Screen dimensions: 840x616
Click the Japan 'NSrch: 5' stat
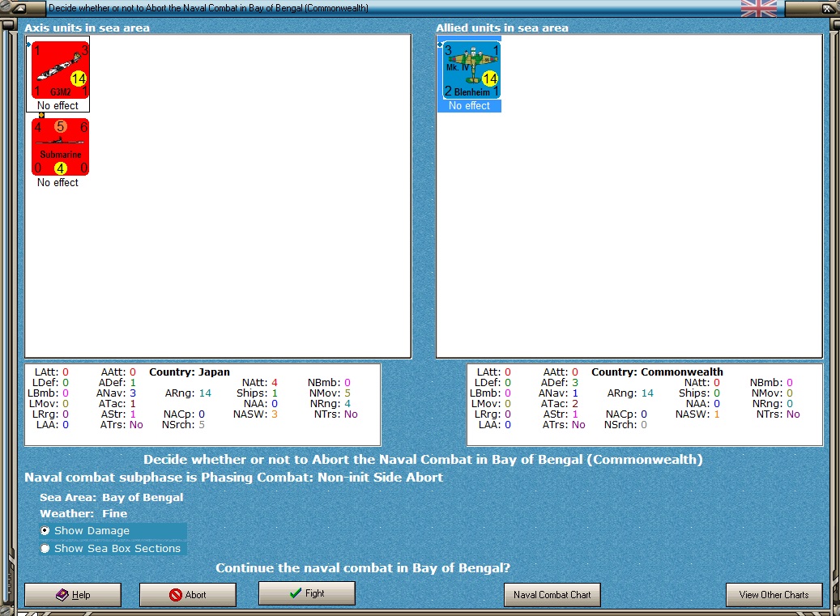[183, 425]
